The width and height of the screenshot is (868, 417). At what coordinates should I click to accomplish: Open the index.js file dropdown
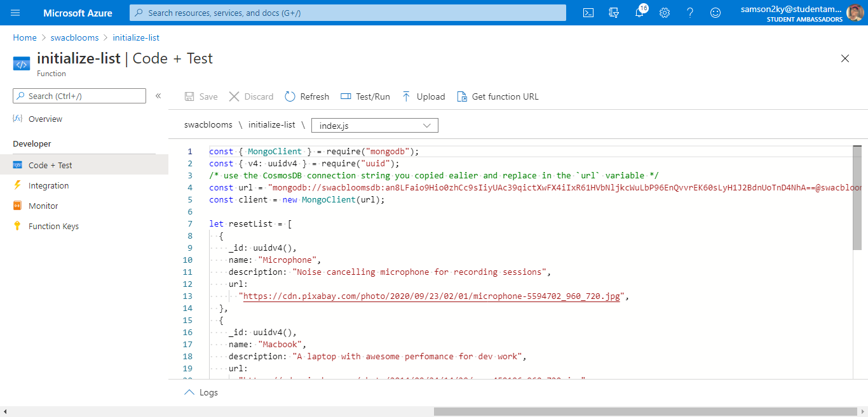(x=375, y=126)
